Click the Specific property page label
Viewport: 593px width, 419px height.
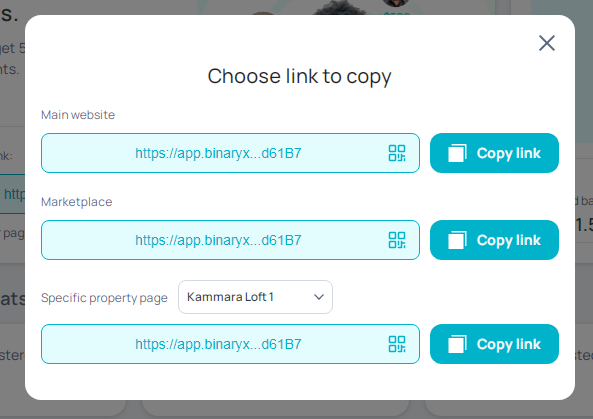[x=104, y=298]
